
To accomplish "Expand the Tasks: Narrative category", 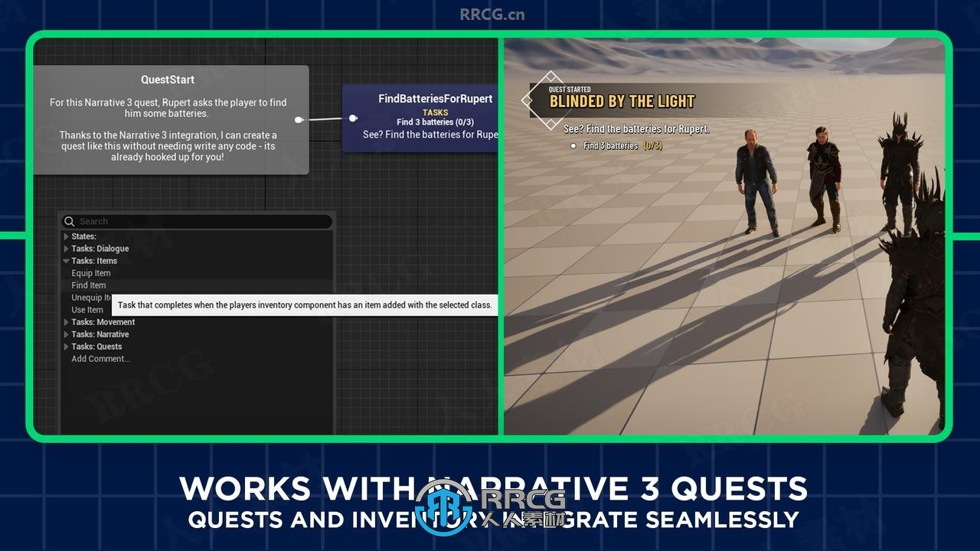I will tap(67, 334).
